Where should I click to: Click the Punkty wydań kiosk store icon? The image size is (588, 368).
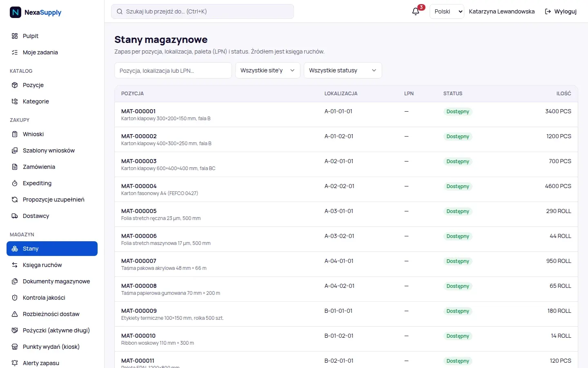click(15, 347)
